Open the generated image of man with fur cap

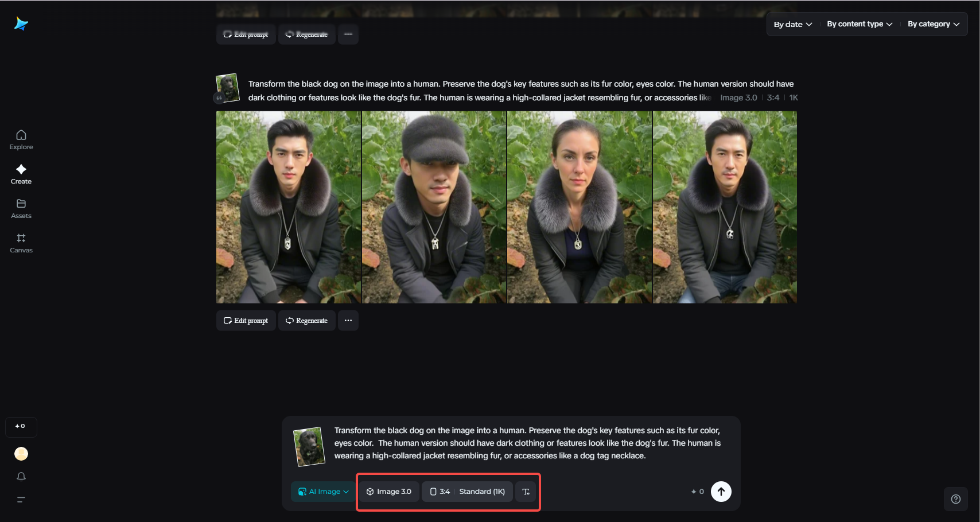click(434, 207)
